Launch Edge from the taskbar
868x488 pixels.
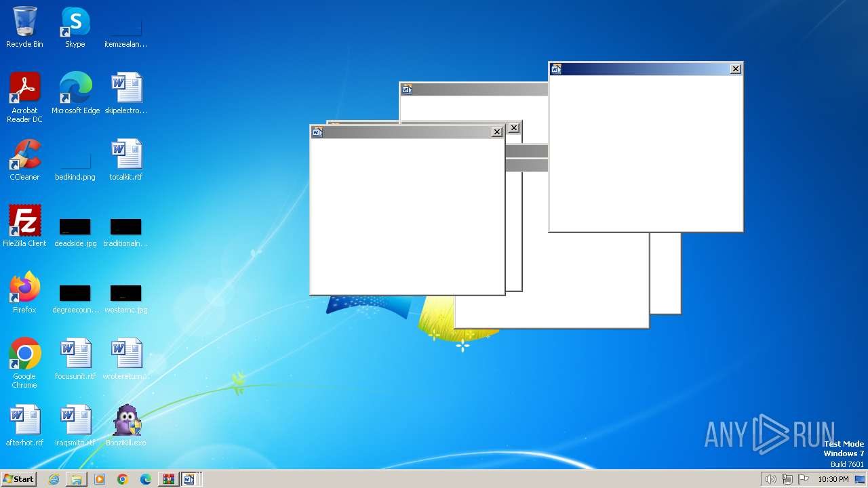146,479
